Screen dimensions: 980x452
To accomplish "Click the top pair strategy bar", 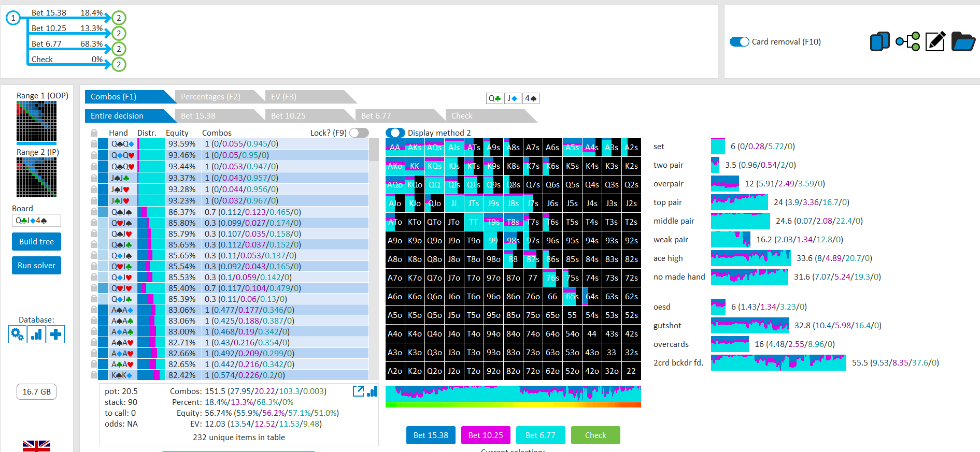I will [x=739, y=202].
